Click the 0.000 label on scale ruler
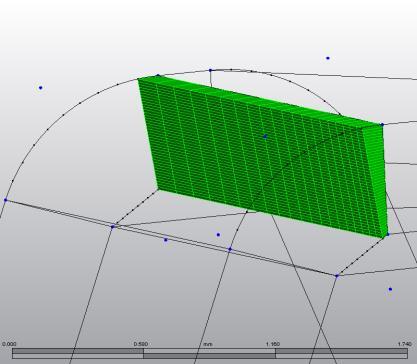This screenshot has height=364, width=417. click(x=9, y=344)
